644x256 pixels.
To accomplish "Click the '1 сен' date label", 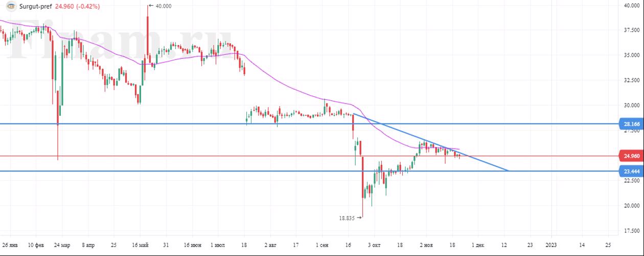I will (323, 245).
